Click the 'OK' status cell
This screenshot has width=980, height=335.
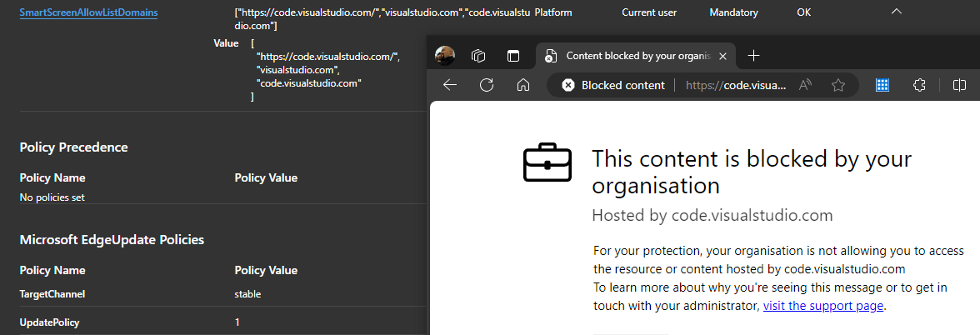click(x=803, y=12)
